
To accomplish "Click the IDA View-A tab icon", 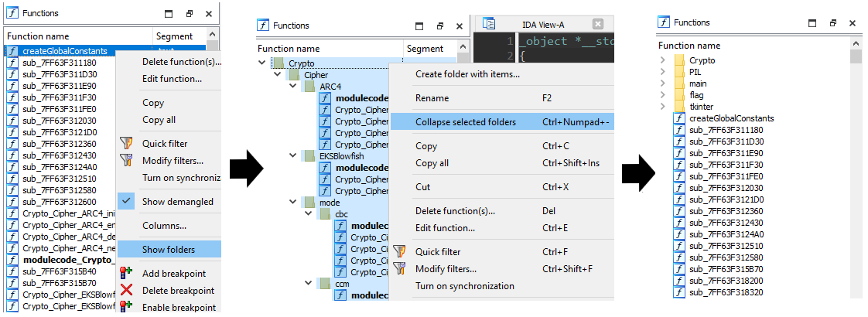I will (x=488, y=24).
